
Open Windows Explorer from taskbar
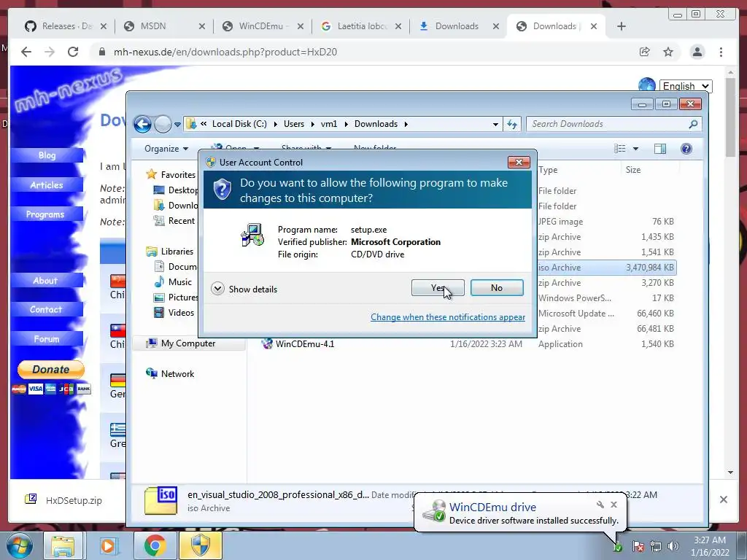(x=63, y=545)
